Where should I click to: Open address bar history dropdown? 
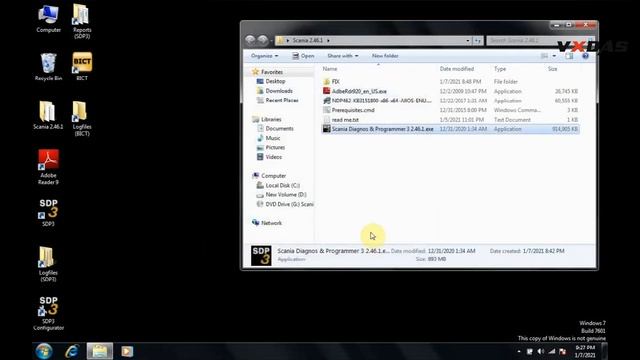click(x=467, y=40)
